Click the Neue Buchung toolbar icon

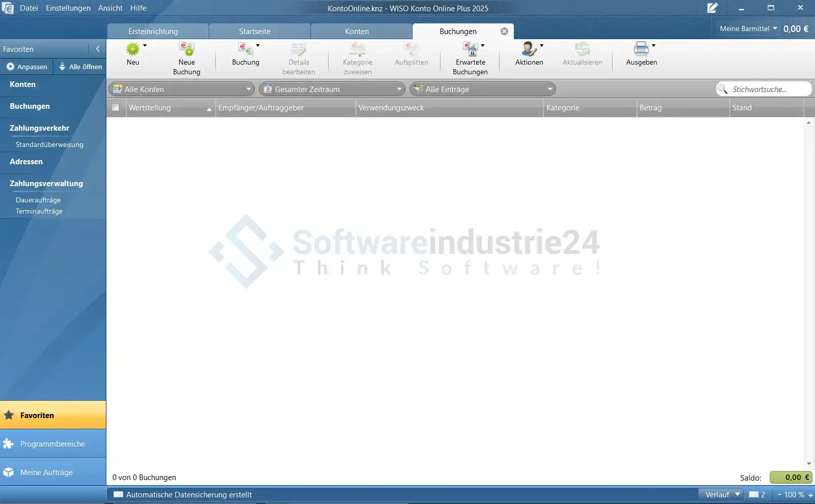[x=187, y=49]
